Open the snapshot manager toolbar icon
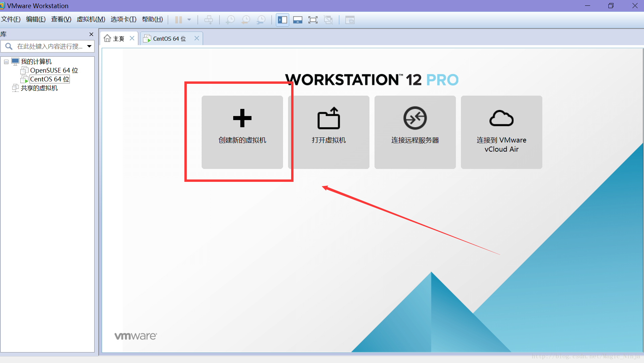Viewport: 644px width, 363px height. [x=261, y=20]
